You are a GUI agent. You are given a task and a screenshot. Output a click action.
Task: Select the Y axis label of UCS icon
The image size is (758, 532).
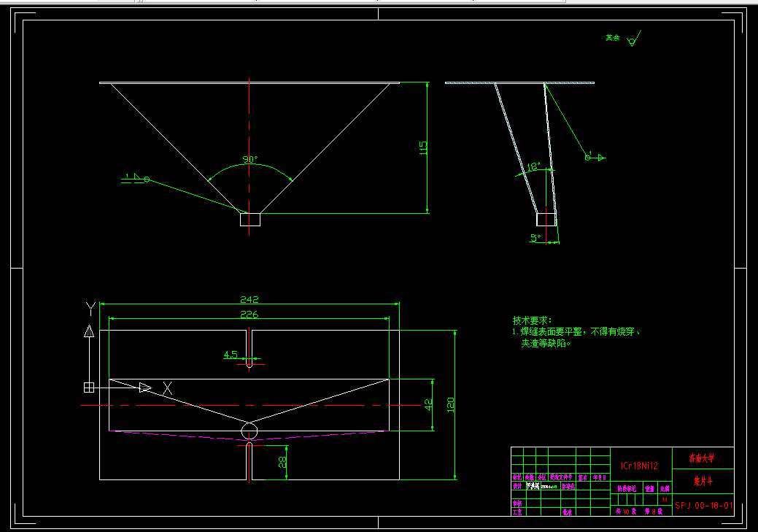[90, 308]
